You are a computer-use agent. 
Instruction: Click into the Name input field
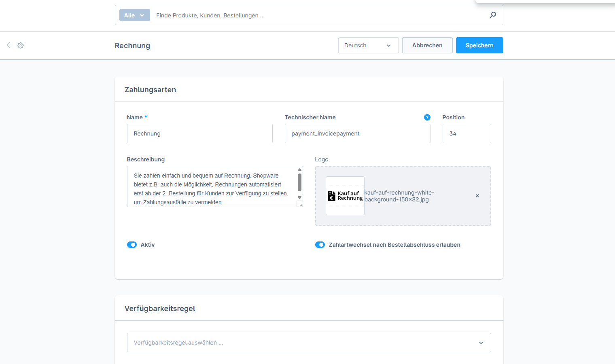click(199, 133)
